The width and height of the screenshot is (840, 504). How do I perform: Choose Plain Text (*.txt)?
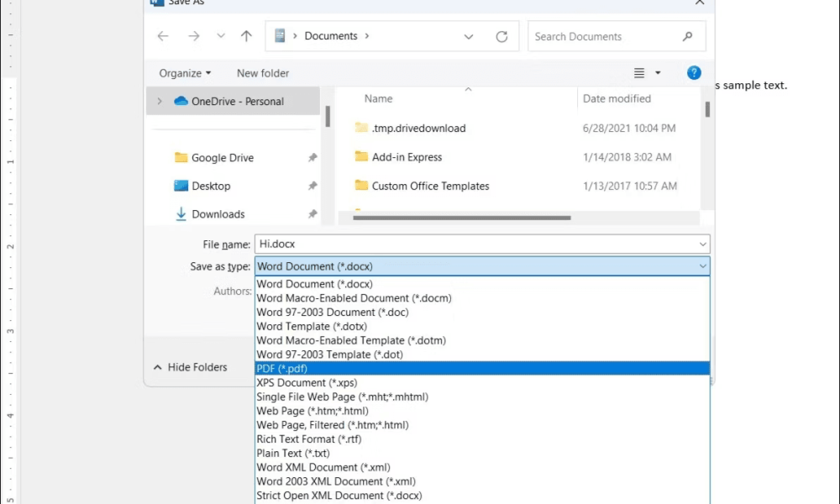pos(482,453)
